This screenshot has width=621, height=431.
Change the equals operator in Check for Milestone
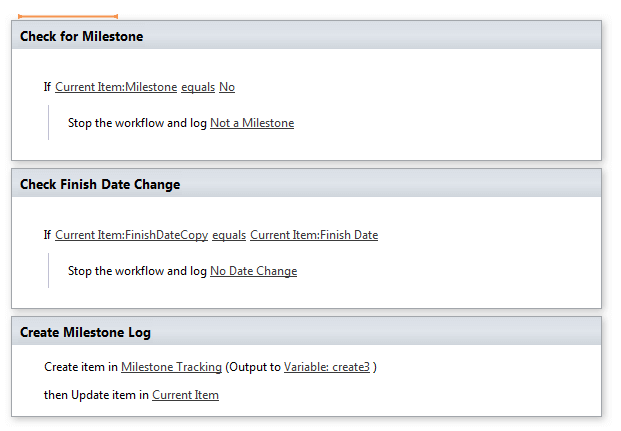[x=197, y=87]
